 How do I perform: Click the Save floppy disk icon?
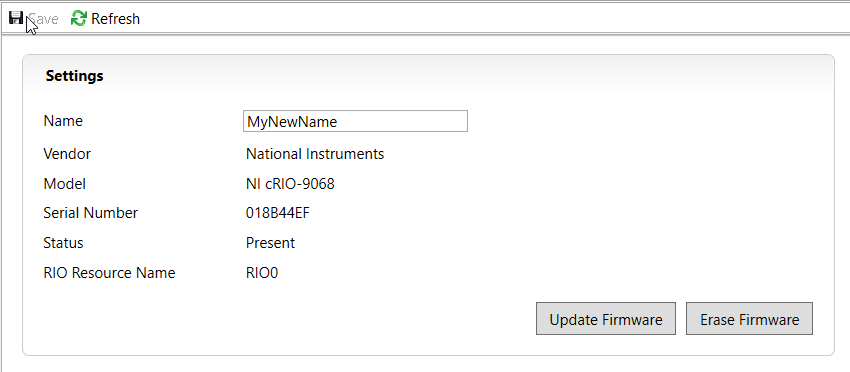pos(16,18)
